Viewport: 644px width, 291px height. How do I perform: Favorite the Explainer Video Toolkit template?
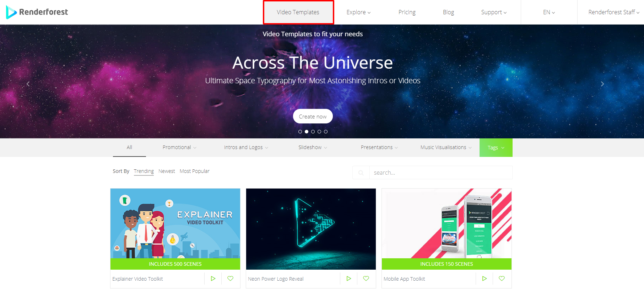(231, 279)
